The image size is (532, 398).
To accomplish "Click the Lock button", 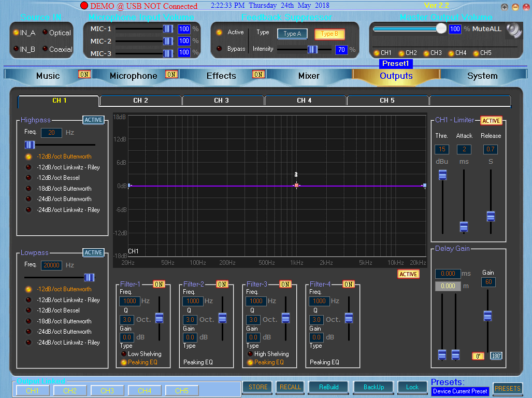I will (412, 387).
